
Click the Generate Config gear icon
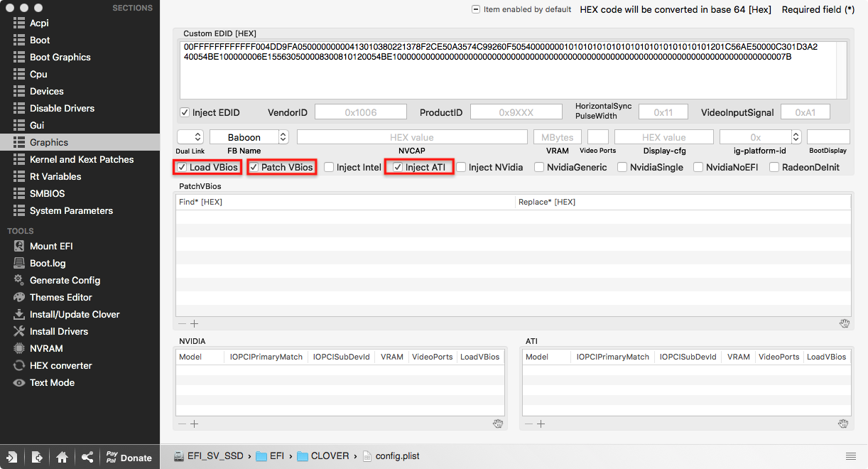(18, 280)
